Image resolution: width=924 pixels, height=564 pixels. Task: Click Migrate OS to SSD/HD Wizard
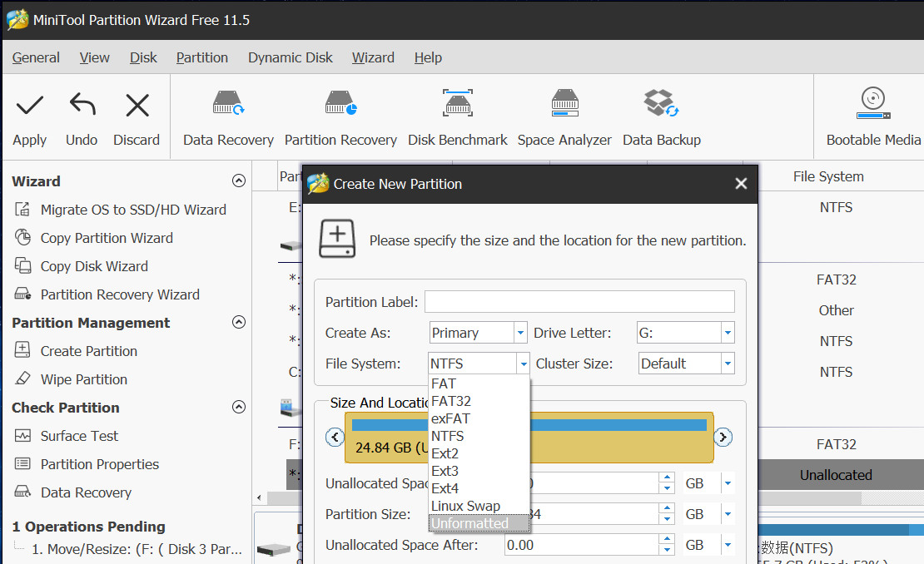[133, 210]
